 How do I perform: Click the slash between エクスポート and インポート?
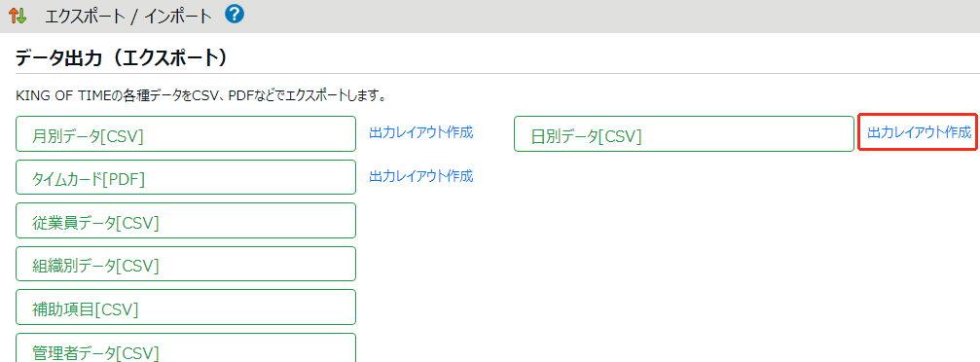[134, 17]
